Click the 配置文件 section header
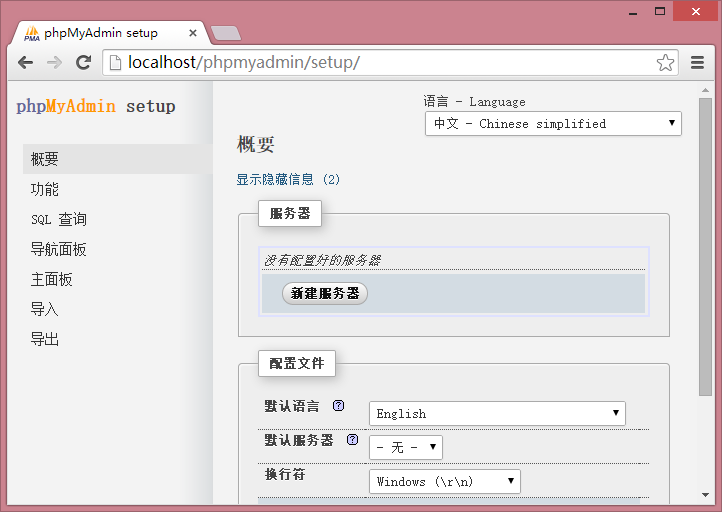 [x=297, y=363]
